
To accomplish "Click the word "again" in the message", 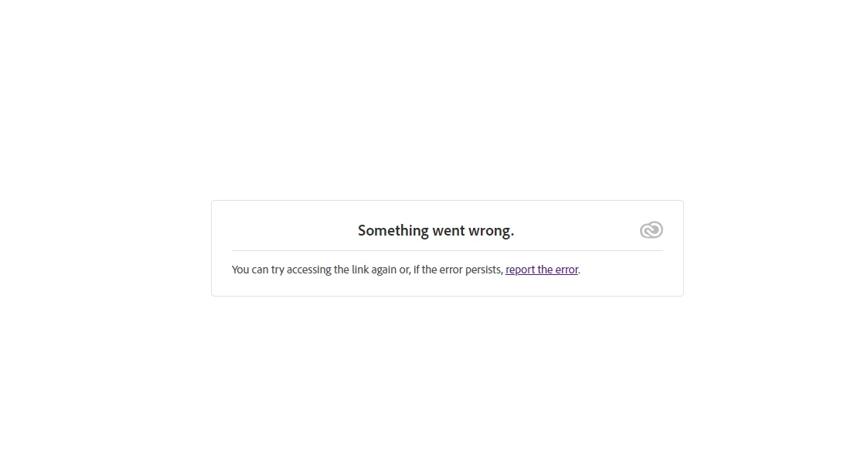I will 383,270.
